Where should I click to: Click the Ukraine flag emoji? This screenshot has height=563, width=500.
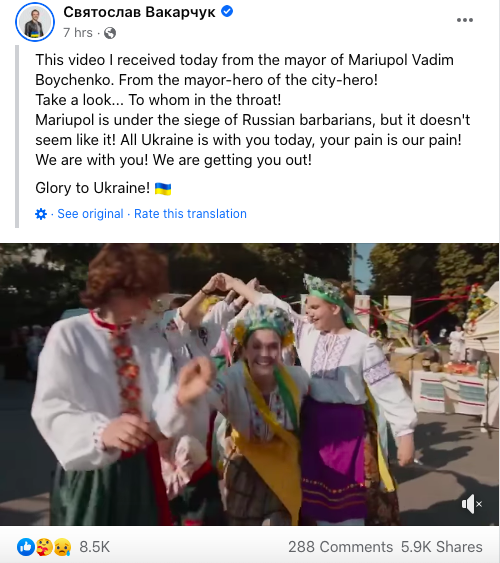click(163, 189)
